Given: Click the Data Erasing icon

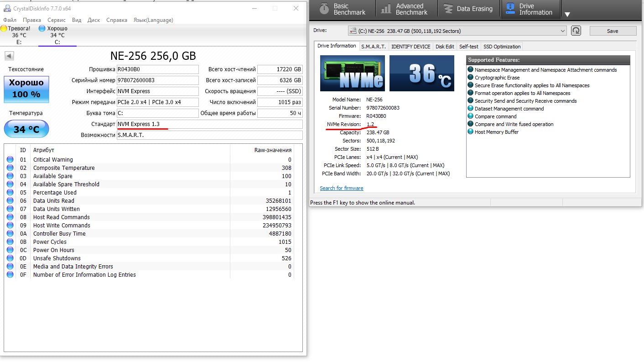Looking at the screenshot, I should coord(449,9).
